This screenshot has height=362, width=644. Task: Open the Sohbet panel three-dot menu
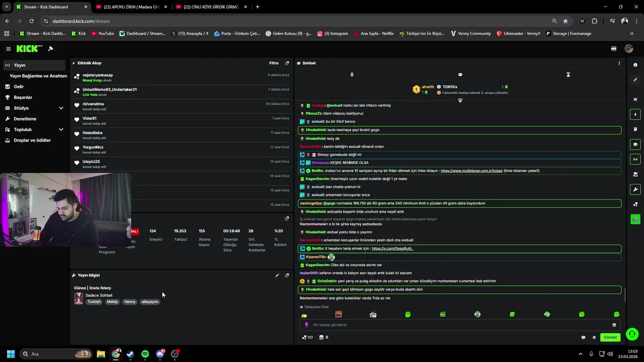pos(619,63)
